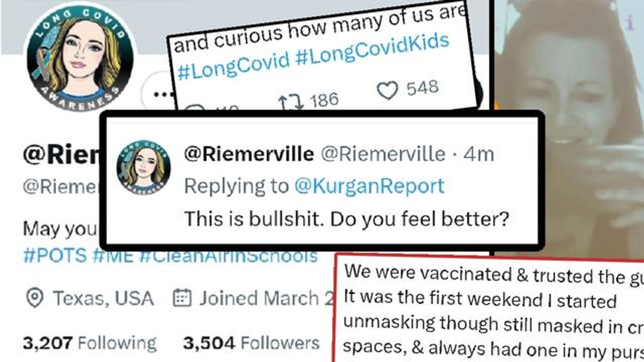Click the small avatar in the reply tweet
Screen dimensions: 644x362
point(143,167)
